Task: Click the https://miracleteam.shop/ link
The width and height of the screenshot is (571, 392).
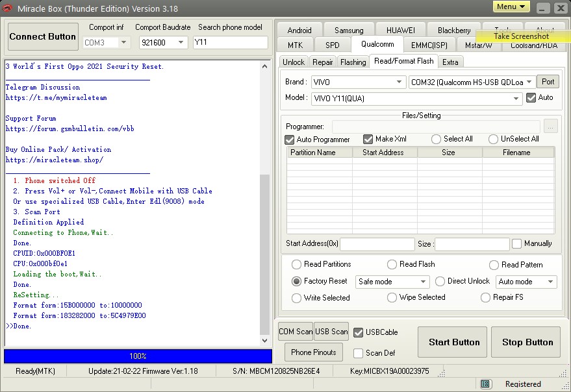Action: tap(55, 160)
